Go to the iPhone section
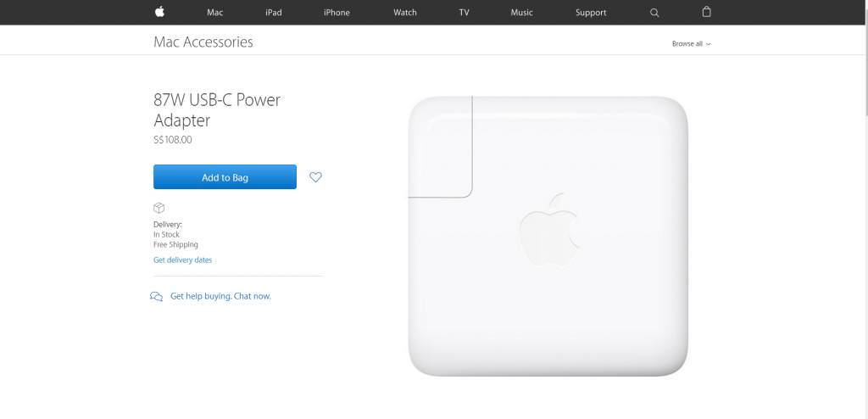868x419 pixels. [x=337, y=12]
